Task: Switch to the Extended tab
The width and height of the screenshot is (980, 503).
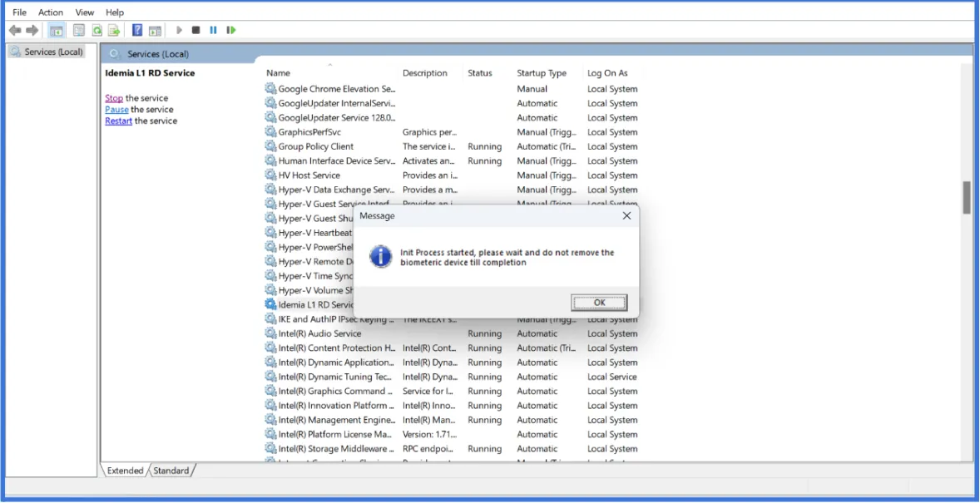Action: click(x=125, y=471)
